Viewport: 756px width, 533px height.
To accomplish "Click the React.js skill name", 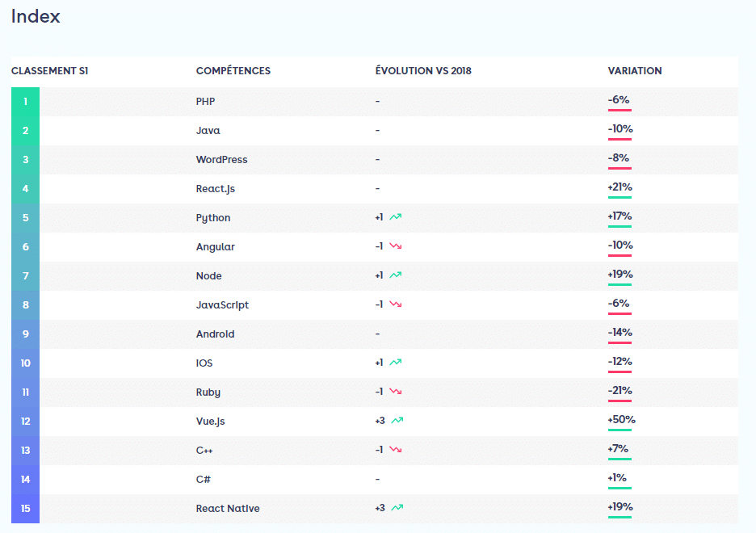I will tap(215, 189).
